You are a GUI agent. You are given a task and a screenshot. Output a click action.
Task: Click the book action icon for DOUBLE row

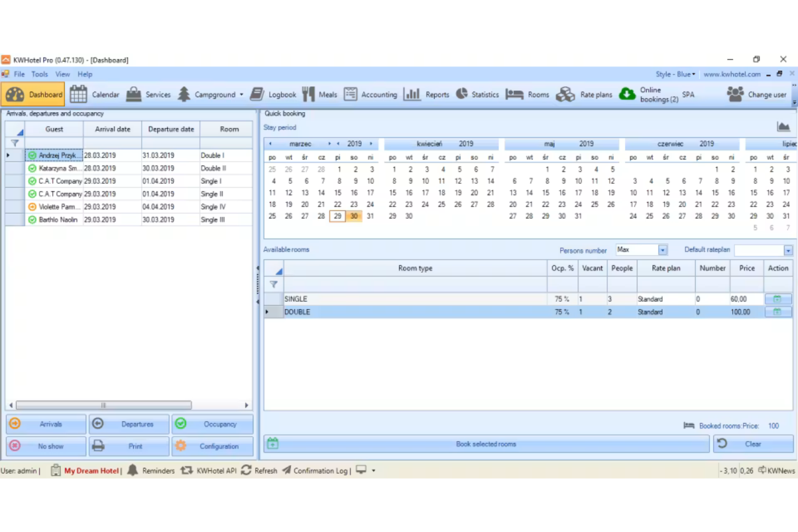coord(778,312)
